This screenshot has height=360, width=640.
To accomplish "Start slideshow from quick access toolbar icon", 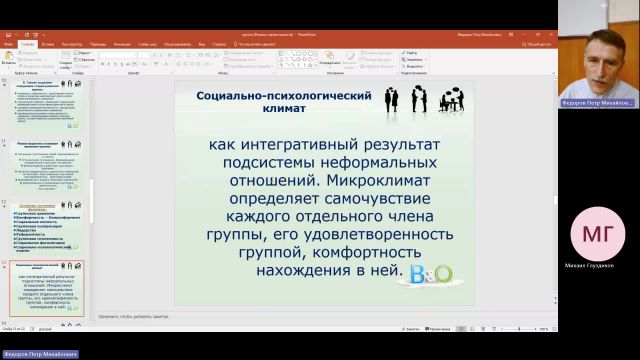I will tap(36, 35).
